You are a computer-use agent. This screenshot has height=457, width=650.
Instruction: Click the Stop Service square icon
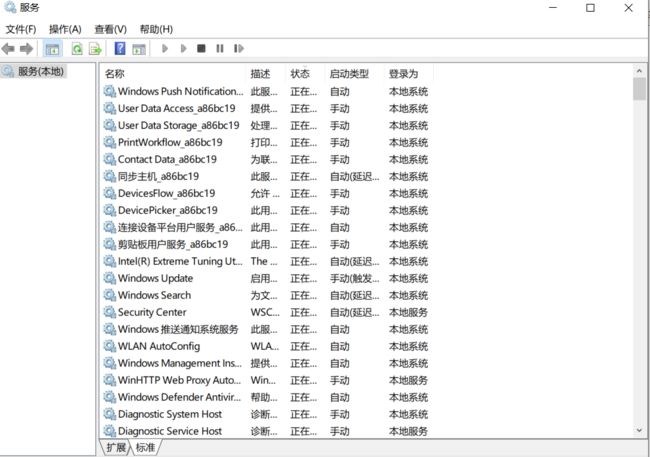click(201, 49)
